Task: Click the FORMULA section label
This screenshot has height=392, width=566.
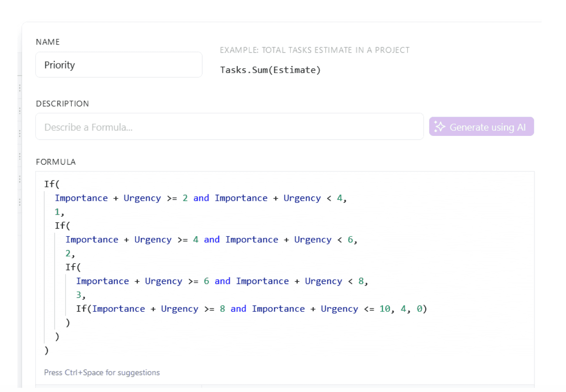Action: click(x=56, y=162)
